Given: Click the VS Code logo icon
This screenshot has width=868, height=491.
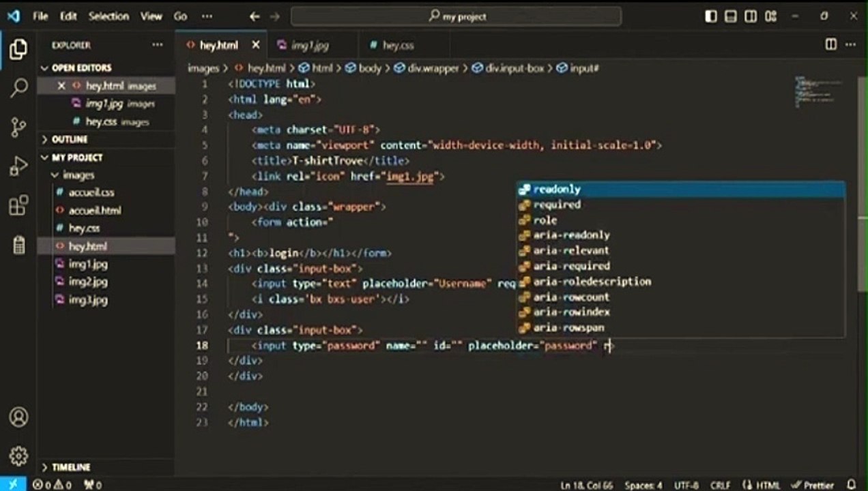Looking at the screenshot, I should pyautogui.click(x=13, y=16).
